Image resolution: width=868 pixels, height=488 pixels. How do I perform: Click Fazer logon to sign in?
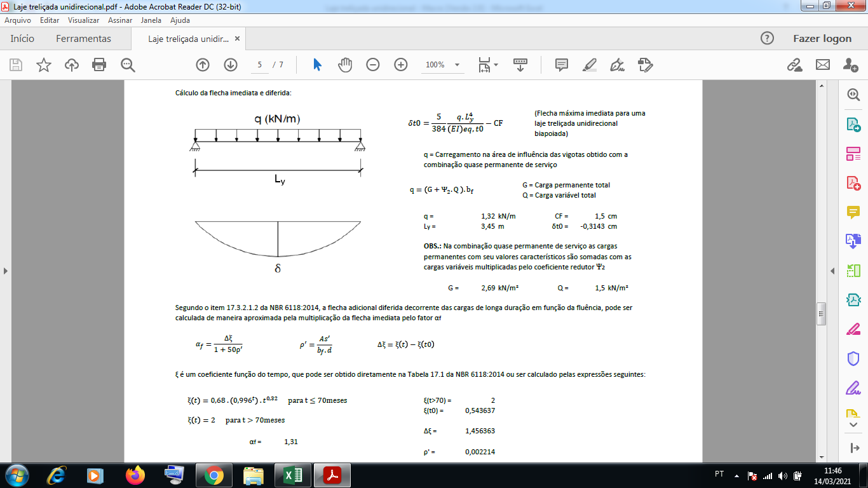(x=822, y=38)
